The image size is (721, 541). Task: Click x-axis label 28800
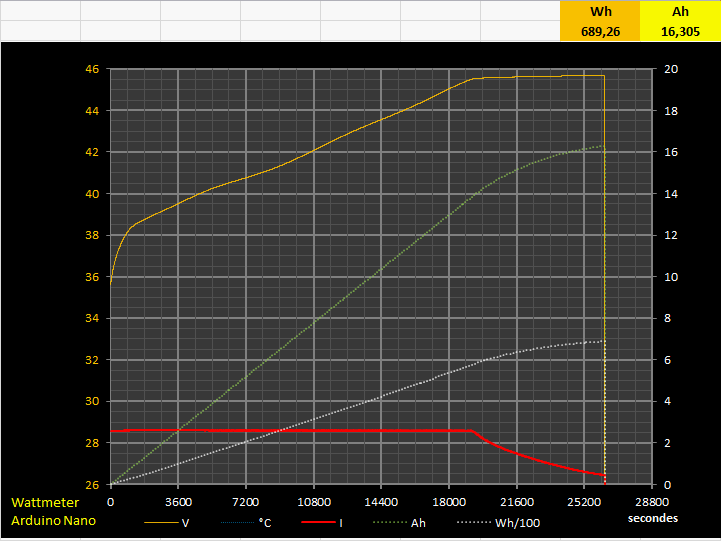click(x=652, y=502)
